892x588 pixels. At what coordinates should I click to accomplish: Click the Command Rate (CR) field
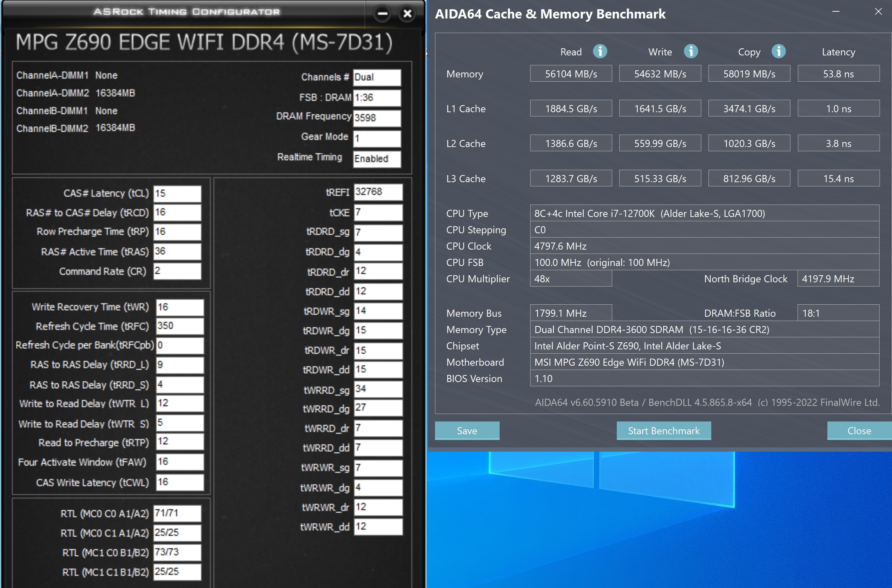point(177,271)
